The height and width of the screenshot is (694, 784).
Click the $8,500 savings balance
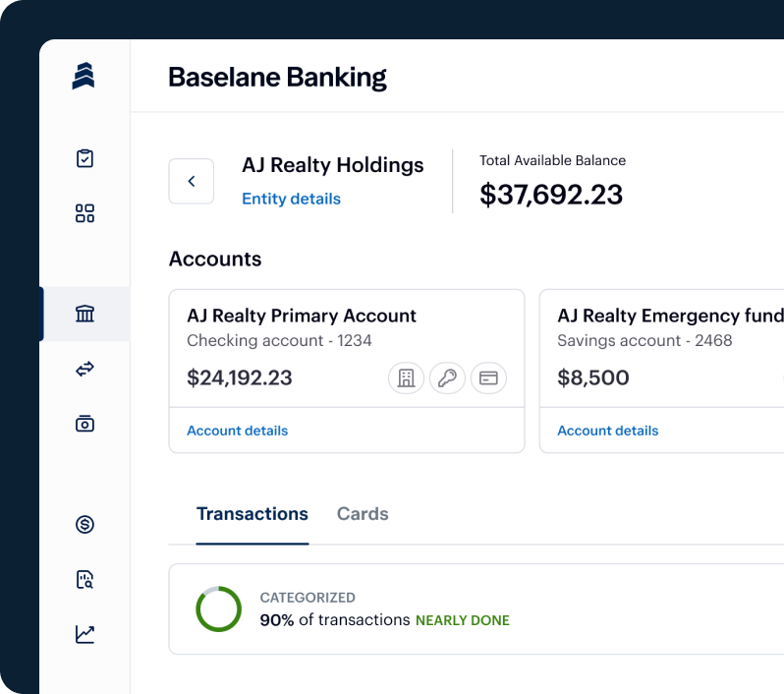tap(593, 377)
